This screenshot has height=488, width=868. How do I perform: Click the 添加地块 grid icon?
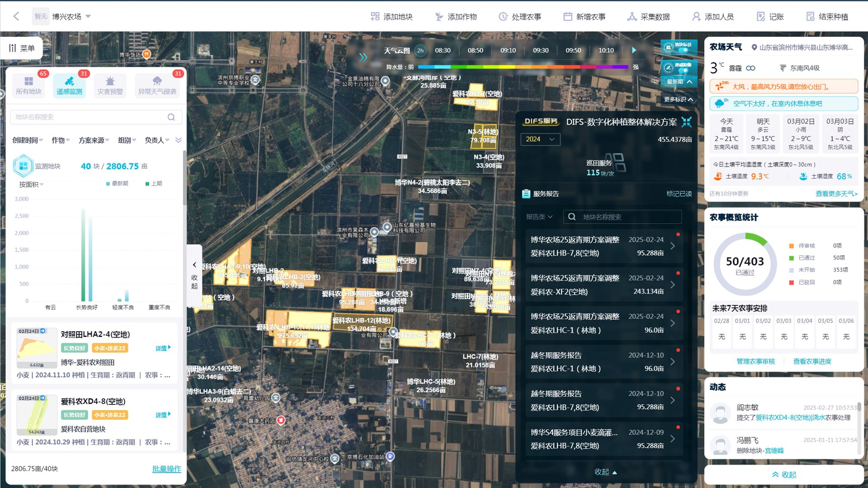[x=375, y=17]
